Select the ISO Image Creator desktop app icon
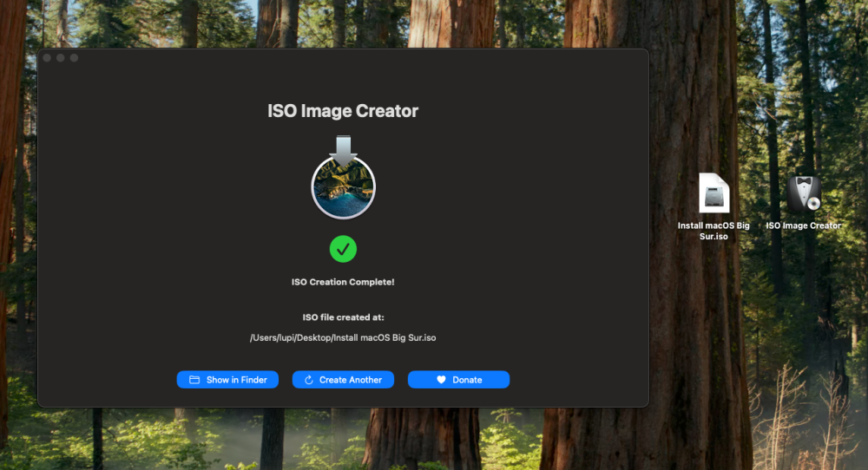Image resolution: width=868 pixels, height=470 pixels. click(x=804, y=193)
